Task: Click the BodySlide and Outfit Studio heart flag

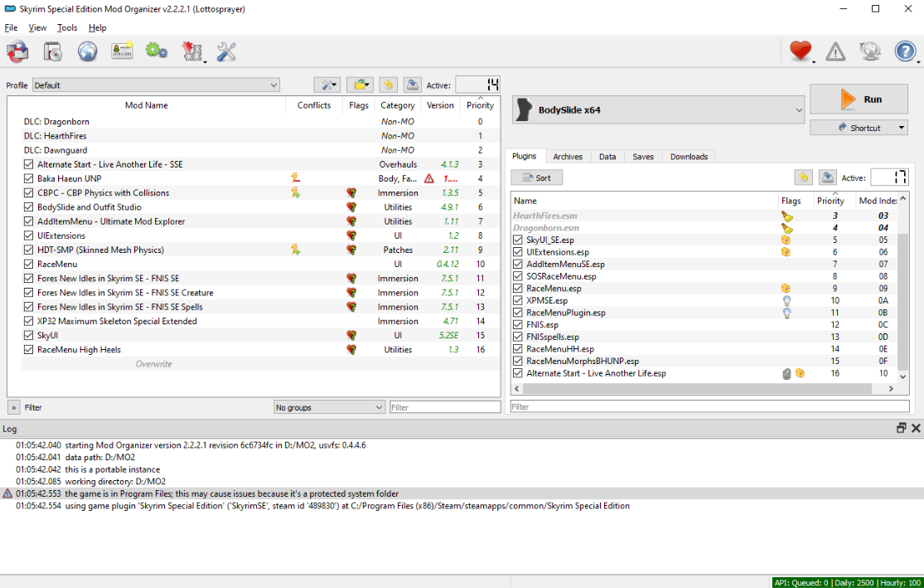Action: coord(352,207)
